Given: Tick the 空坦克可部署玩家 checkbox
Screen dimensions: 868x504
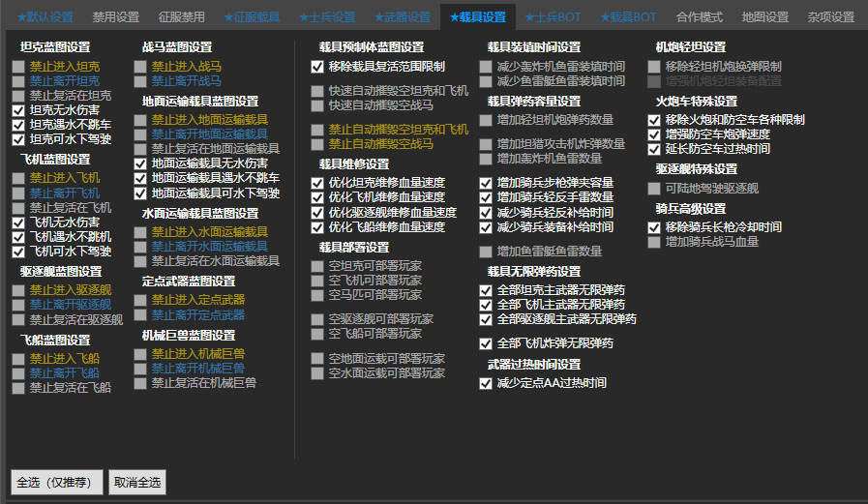Looking at the screenshot, I should 317,266.
